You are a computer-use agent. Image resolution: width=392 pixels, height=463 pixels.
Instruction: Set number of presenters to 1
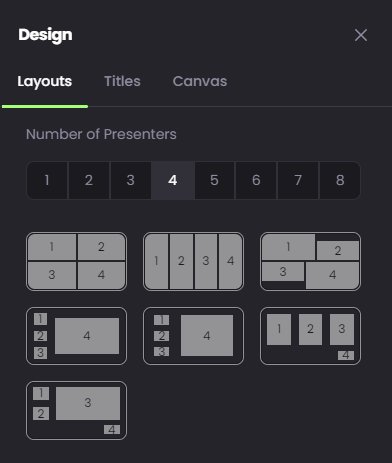tap(47, 180)
